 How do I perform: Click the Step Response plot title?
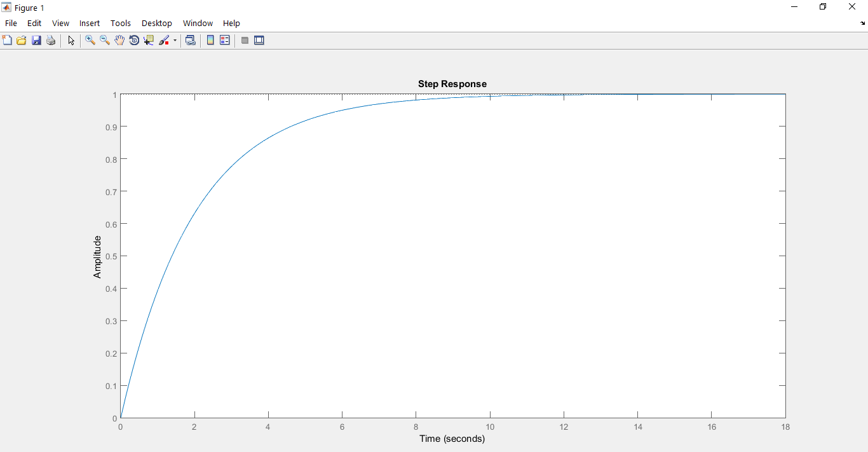(x=452, y=84)
